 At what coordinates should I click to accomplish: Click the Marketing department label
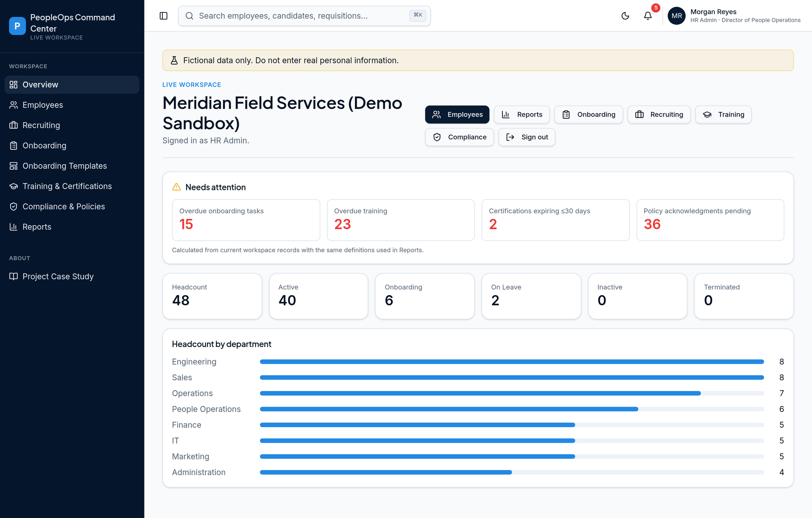[x=191, y=457]
